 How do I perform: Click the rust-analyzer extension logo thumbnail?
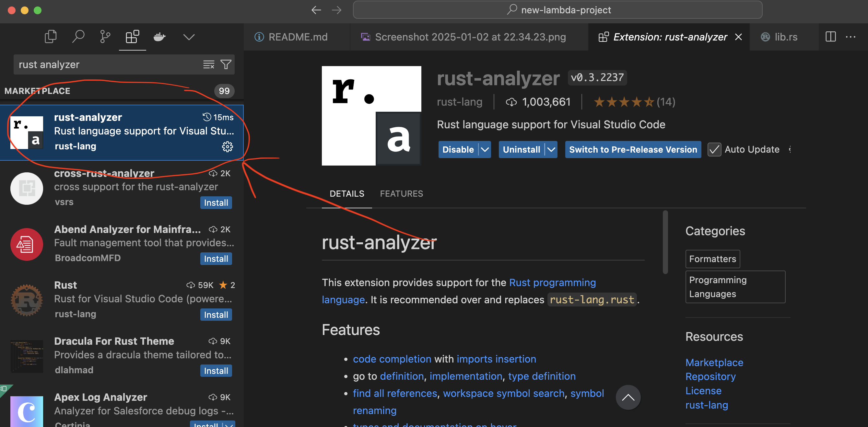click(x=371, y=116)
